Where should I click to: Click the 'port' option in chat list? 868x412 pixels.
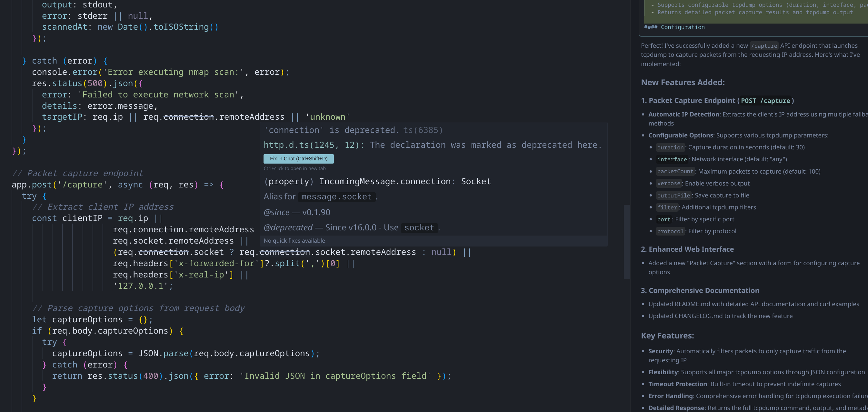click(x=663, y=219)
